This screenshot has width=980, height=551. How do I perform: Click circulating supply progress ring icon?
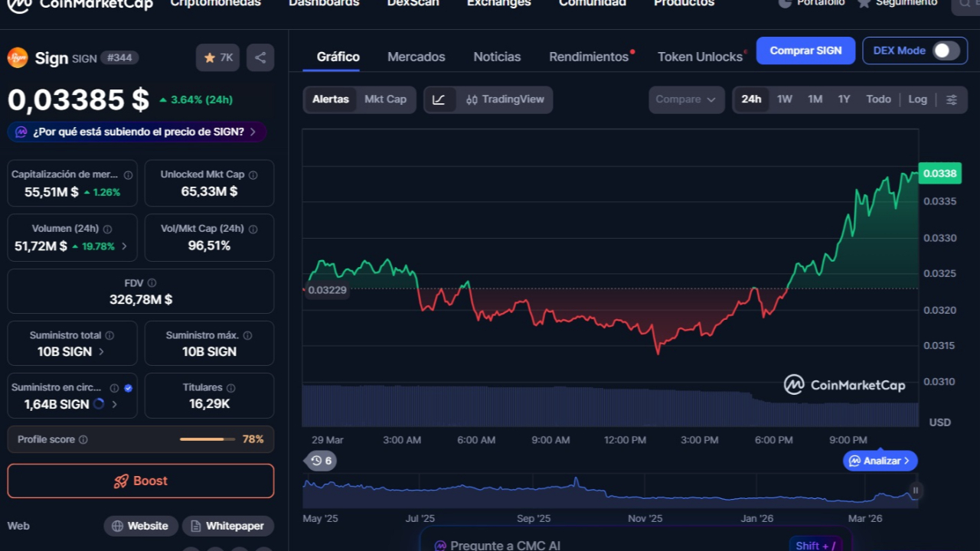click(x=99, y=404)
